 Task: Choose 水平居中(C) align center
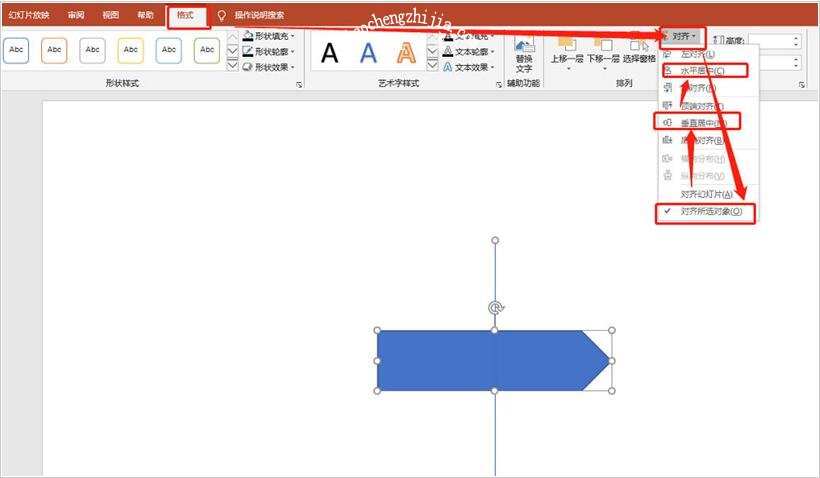[x=707, y=71]
